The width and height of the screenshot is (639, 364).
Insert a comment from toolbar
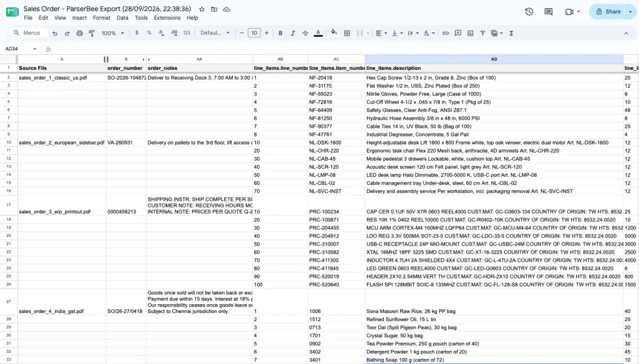pyautogui.click(x=458, y=33)
